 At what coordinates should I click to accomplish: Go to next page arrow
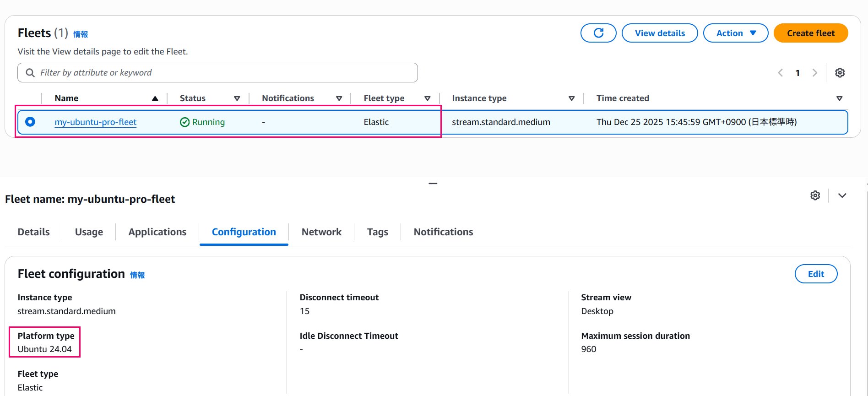click(814, 73)
